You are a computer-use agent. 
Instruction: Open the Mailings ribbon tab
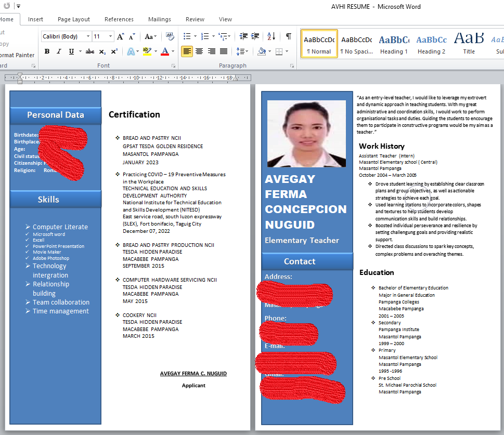160,19
